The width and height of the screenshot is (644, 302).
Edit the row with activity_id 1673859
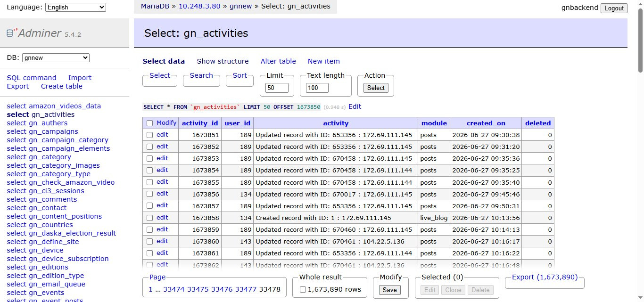coord(162,229)
